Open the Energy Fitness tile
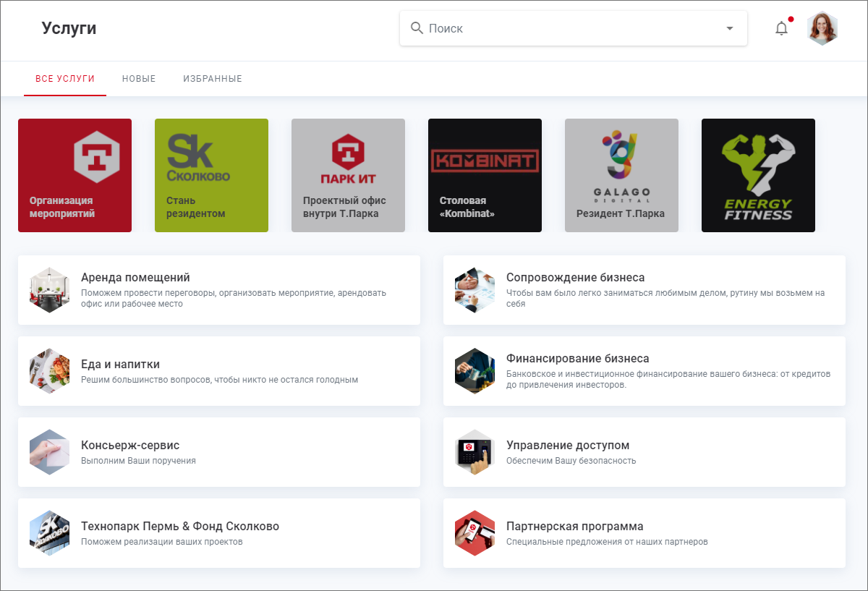The image size is (868, 591). (758, 175)
